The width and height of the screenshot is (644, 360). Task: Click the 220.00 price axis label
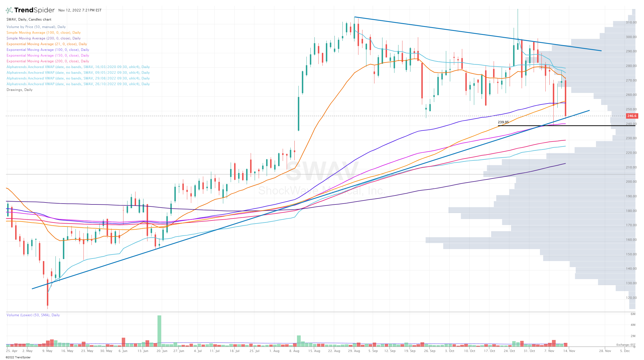631,153
